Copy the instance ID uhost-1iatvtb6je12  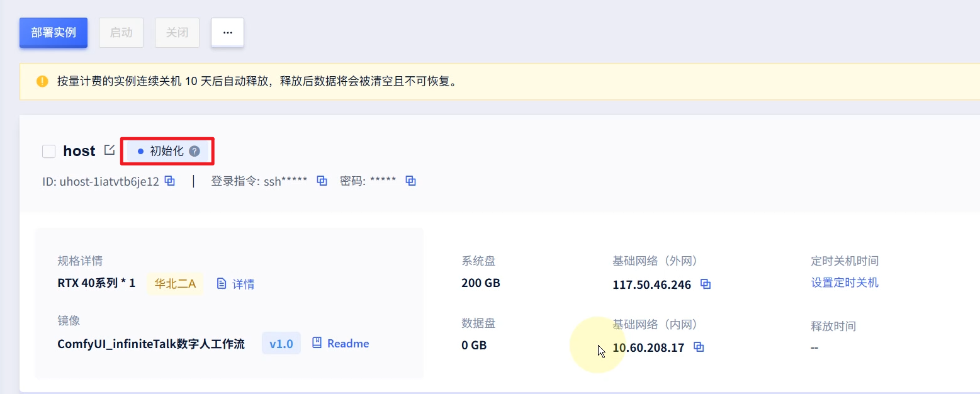[169, 181]
